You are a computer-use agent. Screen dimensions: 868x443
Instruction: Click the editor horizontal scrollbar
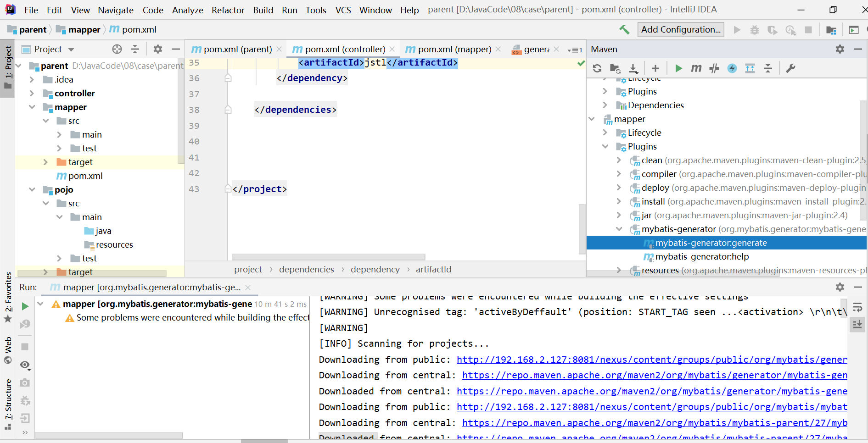[x=328, y=257]
